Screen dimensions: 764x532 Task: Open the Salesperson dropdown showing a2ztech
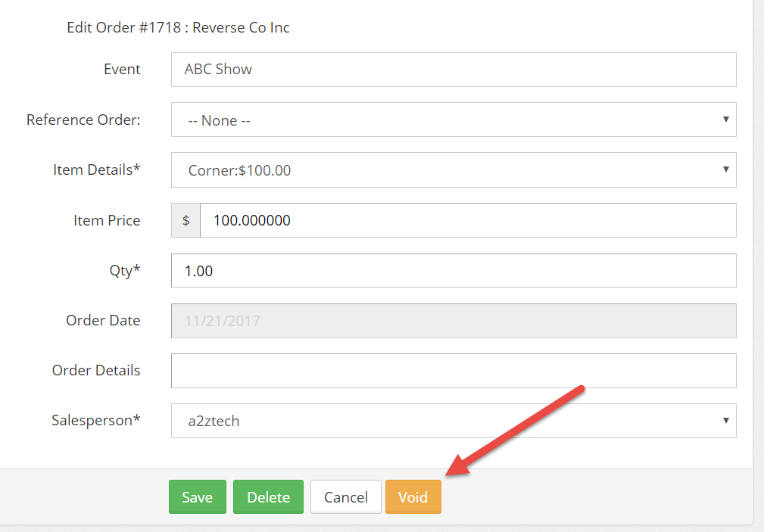453,421
